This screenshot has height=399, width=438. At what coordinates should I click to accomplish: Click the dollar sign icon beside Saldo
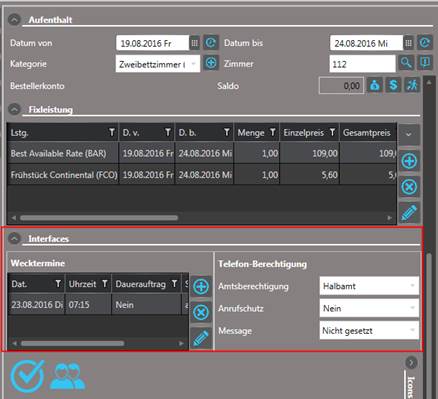pos(393,85)
